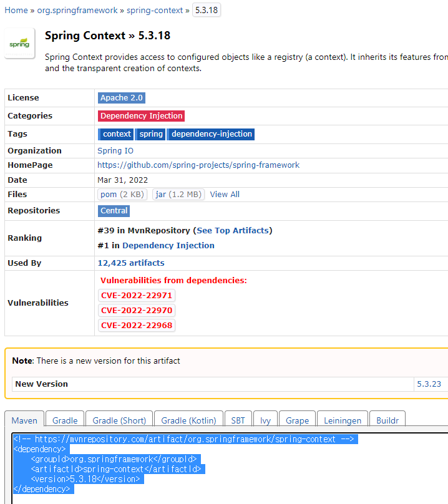The image size is (448, 504).
Task: Open Dependency Injection ranking link
Action: pyautogui.click(x=168, y=246)
